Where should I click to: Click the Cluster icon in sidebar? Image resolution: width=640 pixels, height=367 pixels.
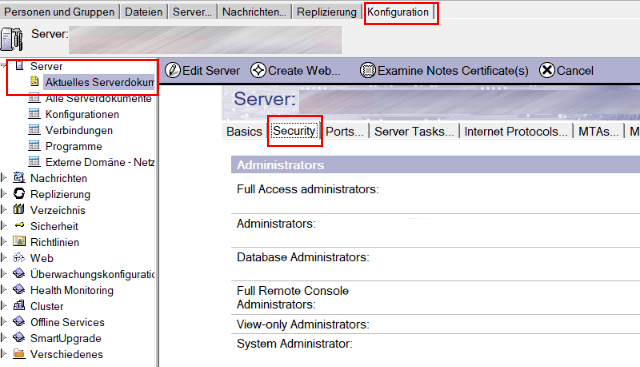pyautogui.click(x=19, y=305)
